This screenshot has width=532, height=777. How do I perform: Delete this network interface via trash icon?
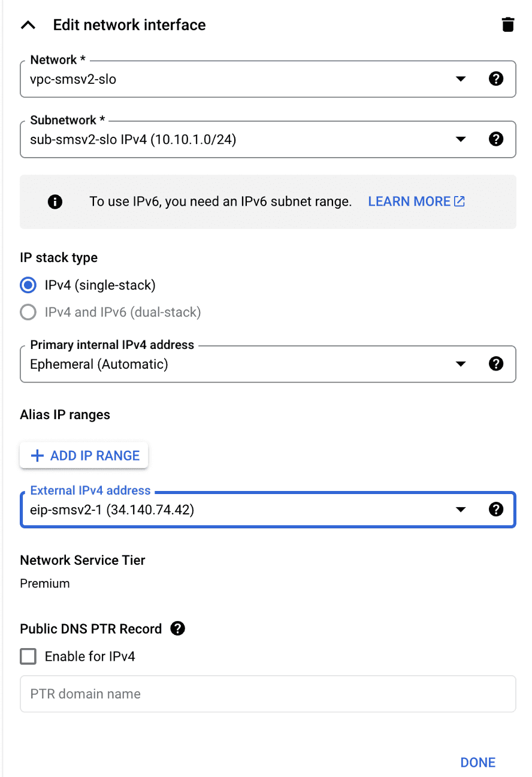507,25
